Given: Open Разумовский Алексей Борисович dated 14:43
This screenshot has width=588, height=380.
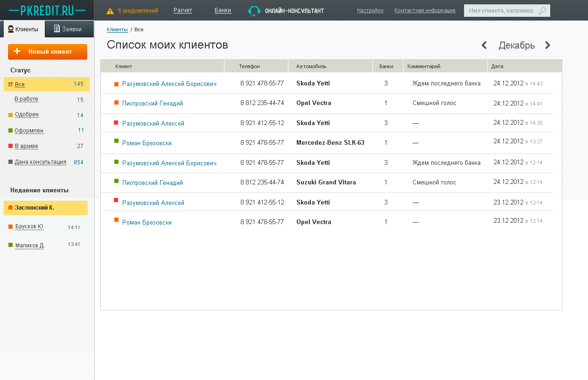Looking at the screenshot, I should [169, 84].
